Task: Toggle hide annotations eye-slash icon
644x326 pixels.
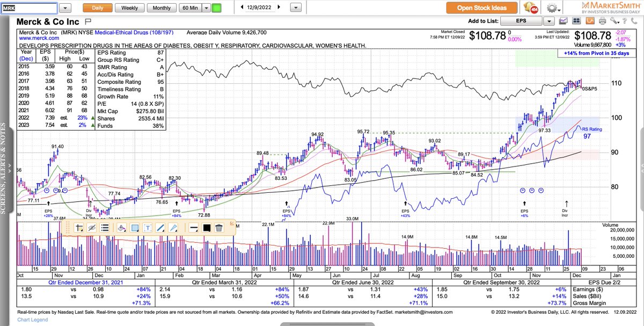Action: (92, 228)
